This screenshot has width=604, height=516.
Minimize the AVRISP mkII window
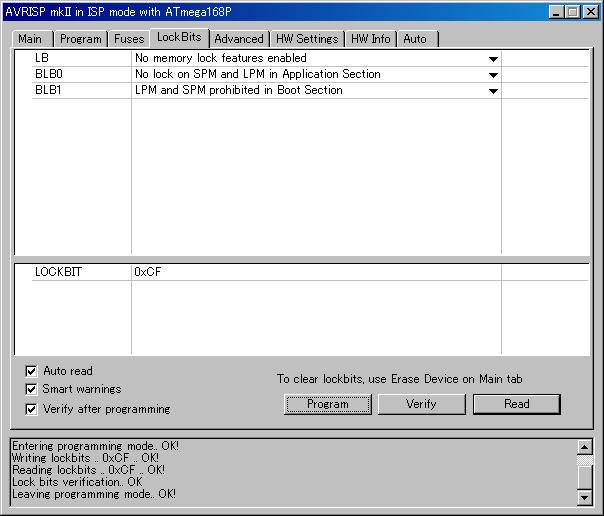click(555, 12)
